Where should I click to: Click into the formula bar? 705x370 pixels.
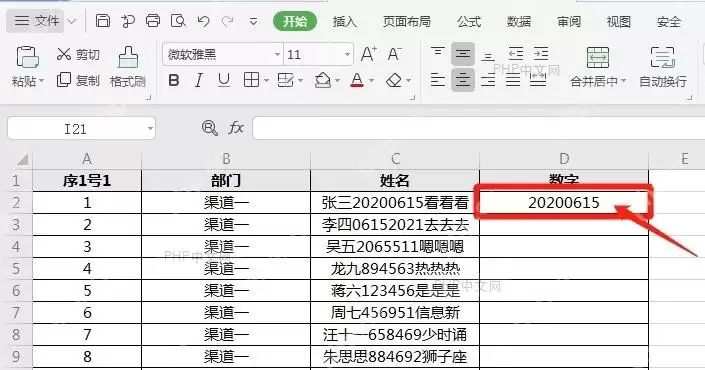pyautogui.click(x=479, y=129)
